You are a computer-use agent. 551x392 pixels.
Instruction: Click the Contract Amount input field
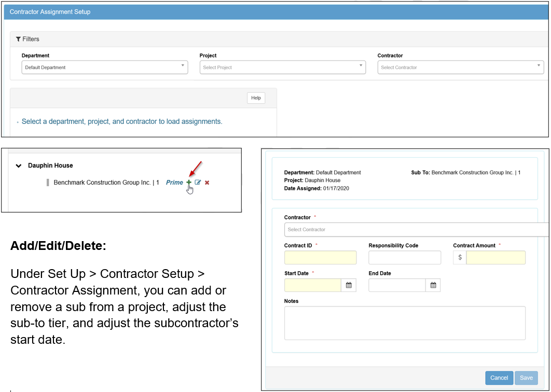tap(496, 258)
